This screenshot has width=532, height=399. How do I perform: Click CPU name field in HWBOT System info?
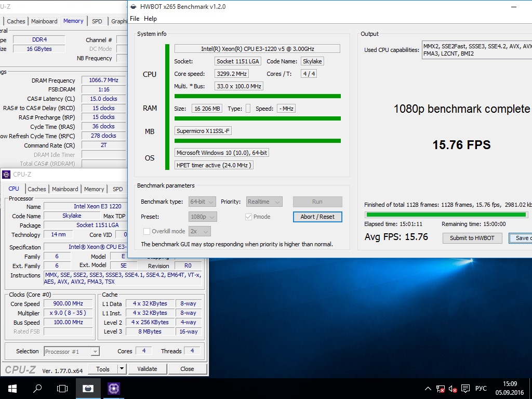[257, 49]
